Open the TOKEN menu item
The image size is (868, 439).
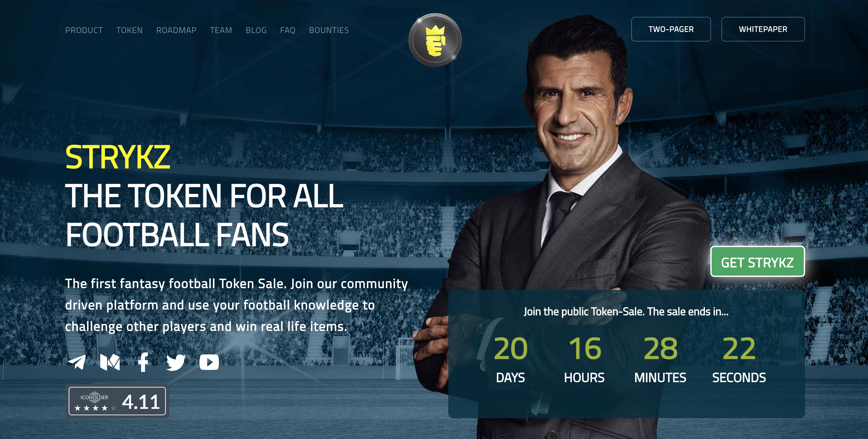tap(129, 30)
